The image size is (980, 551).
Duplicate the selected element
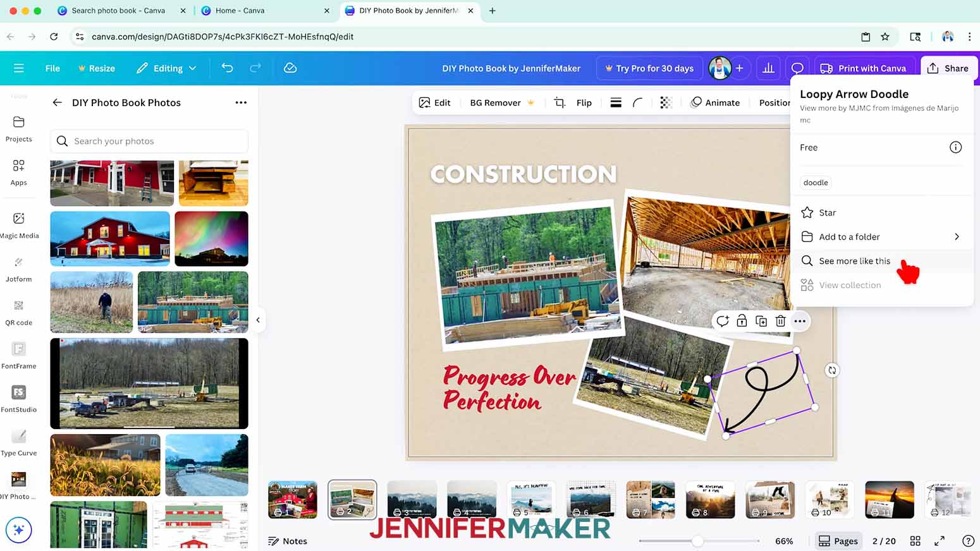point(761,321)
